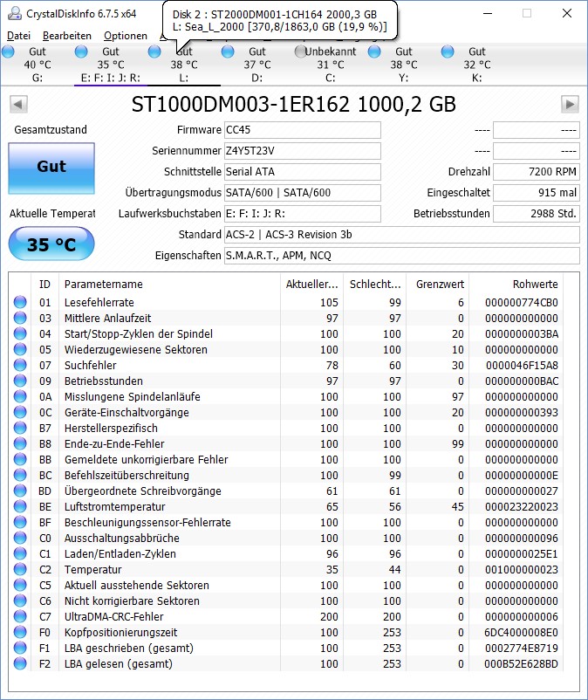
Task: Click the Firmware field CC45
Action: 303,130
